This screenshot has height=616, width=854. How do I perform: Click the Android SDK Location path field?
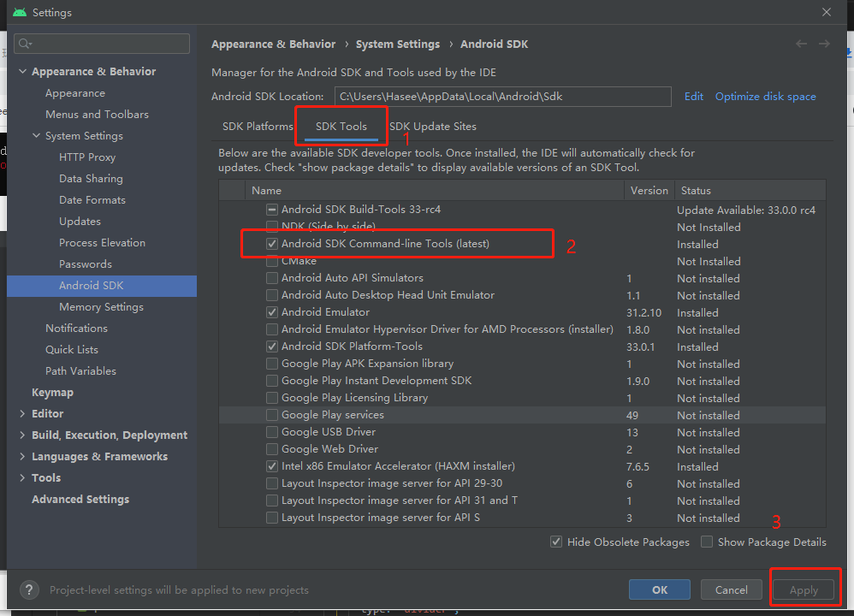502,97
